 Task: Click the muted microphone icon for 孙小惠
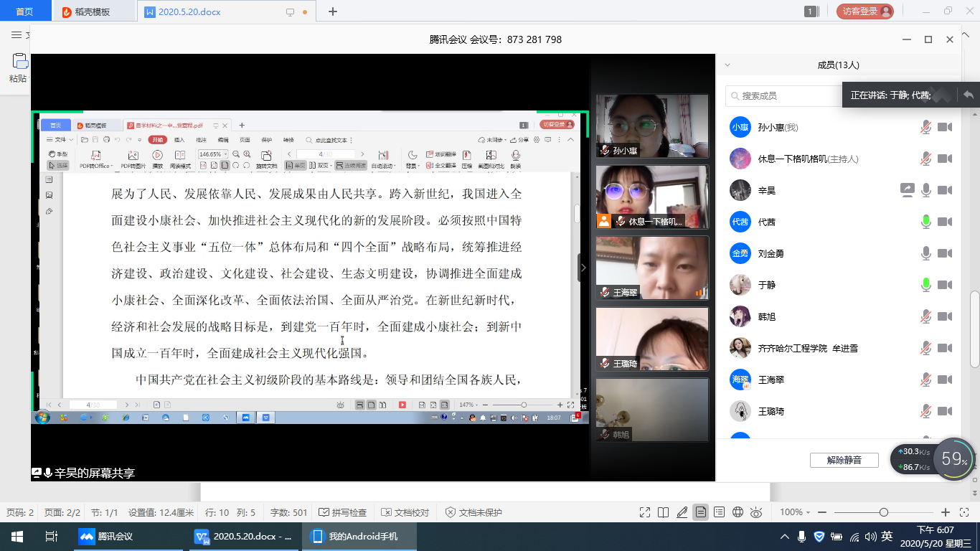click(926, 128)
